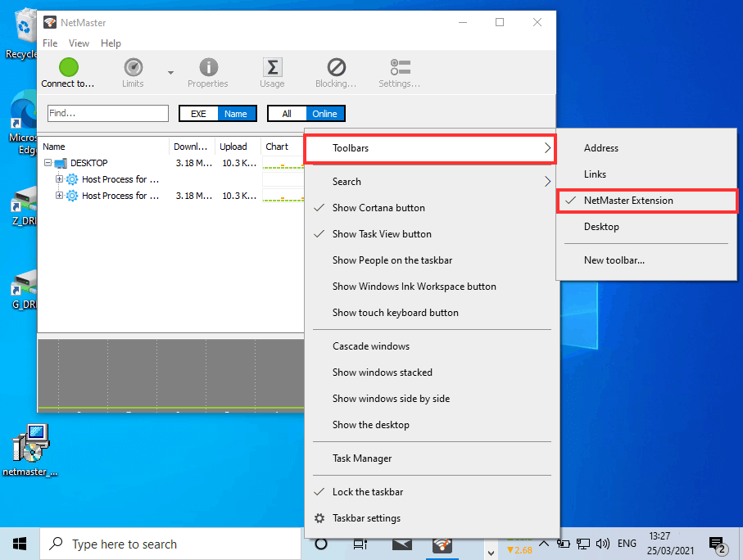The width and height of the screenshot is (743, 560).
Task: Open the Help menu in NetMaster
Action: [111, 43]
